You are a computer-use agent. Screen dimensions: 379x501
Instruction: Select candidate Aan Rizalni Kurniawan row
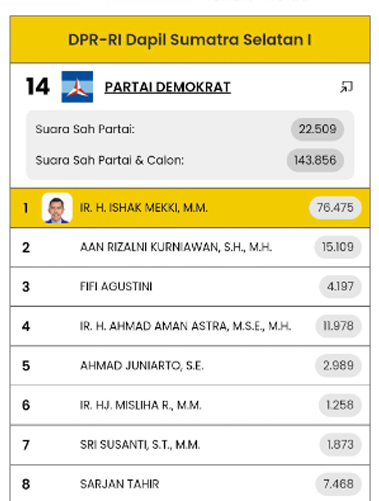click(190, 247)
